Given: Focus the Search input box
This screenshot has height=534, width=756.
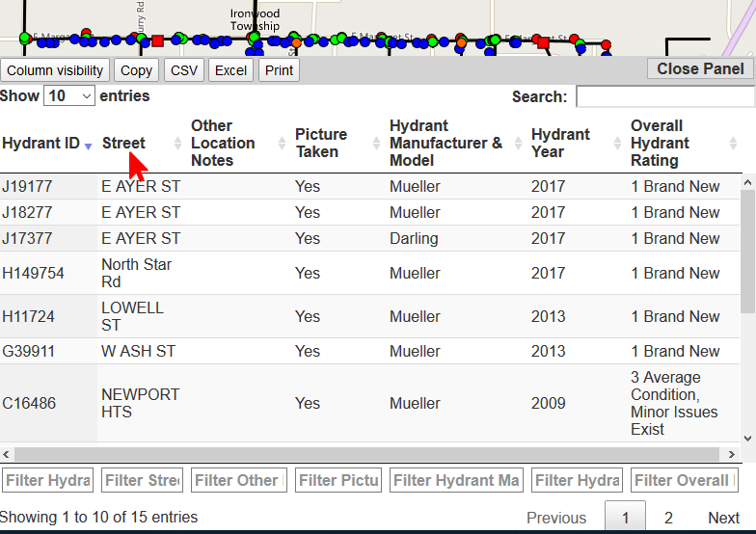Looking at the screenshot, I should (x=664, y=96).
